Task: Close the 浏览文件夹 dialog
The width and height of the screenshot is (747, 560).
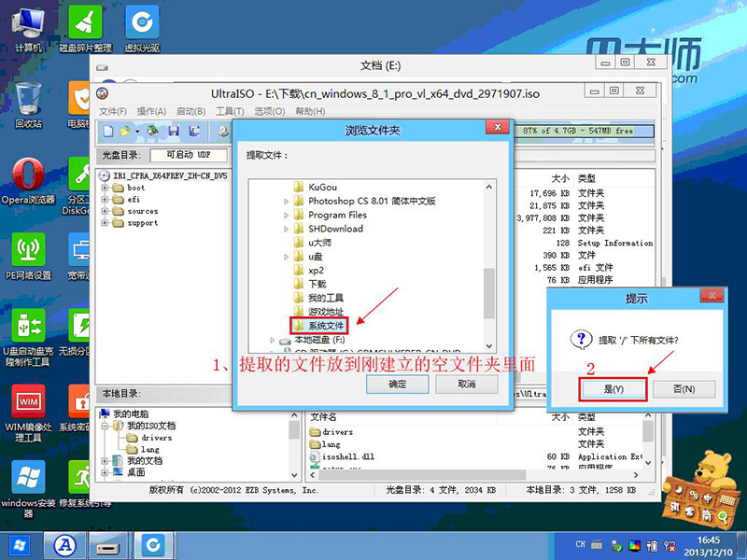Action: pos(498,127)
